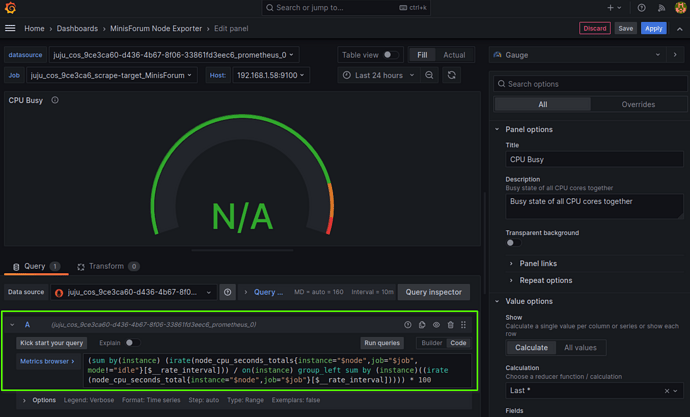
Task: Click the Title input field
Action: [594, 159]
